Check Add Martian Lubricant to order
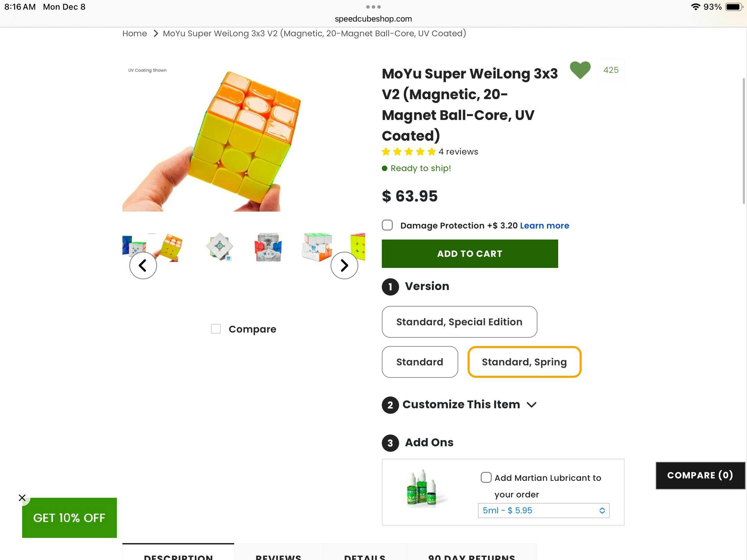 coord(486,478)
